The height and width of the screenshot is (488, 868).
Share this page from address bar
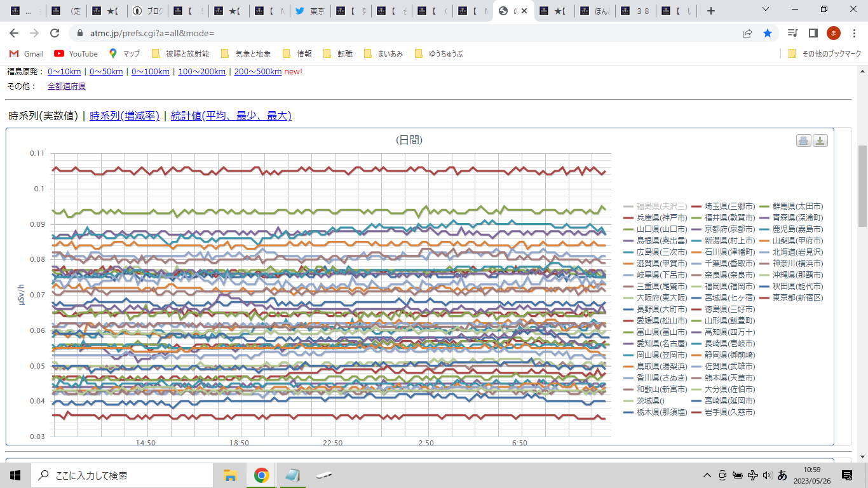pyautogui.click(x=747, y=33)
